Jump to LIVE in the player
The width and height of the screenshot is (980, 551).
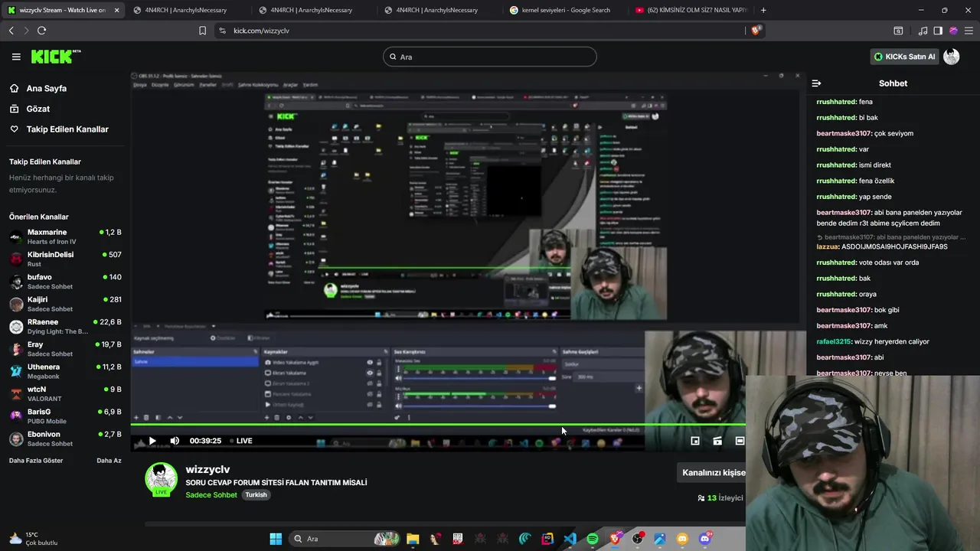pos(240,441)
